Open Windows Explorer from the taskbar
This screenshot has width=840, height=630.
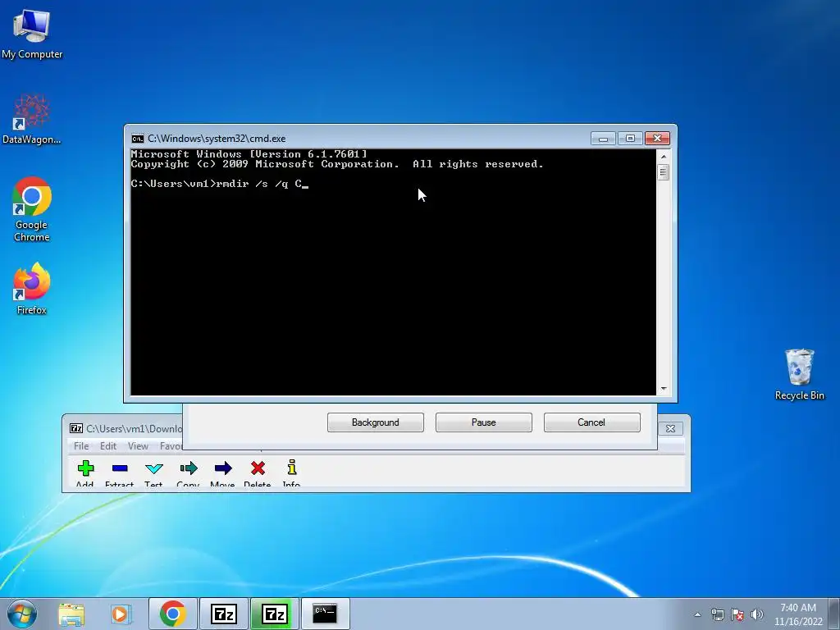[71, 614]
